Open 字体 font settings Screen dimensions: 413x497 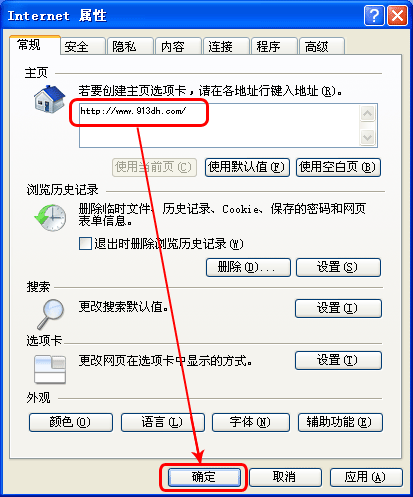tap(251, 422)
